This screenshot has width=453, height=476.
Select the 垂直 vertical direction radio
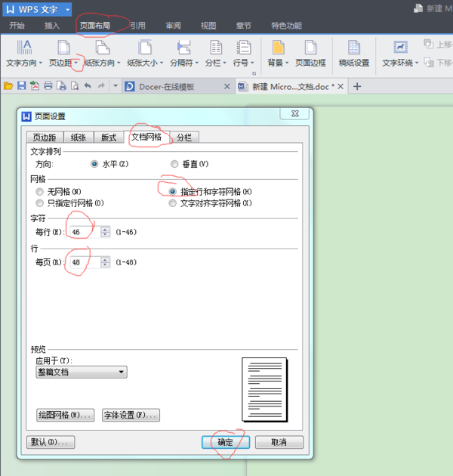[x=174, y=164]
